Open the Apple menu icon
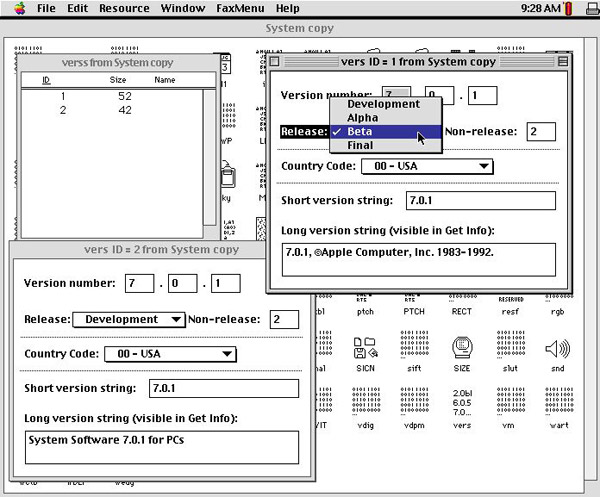 coord(19,8)
